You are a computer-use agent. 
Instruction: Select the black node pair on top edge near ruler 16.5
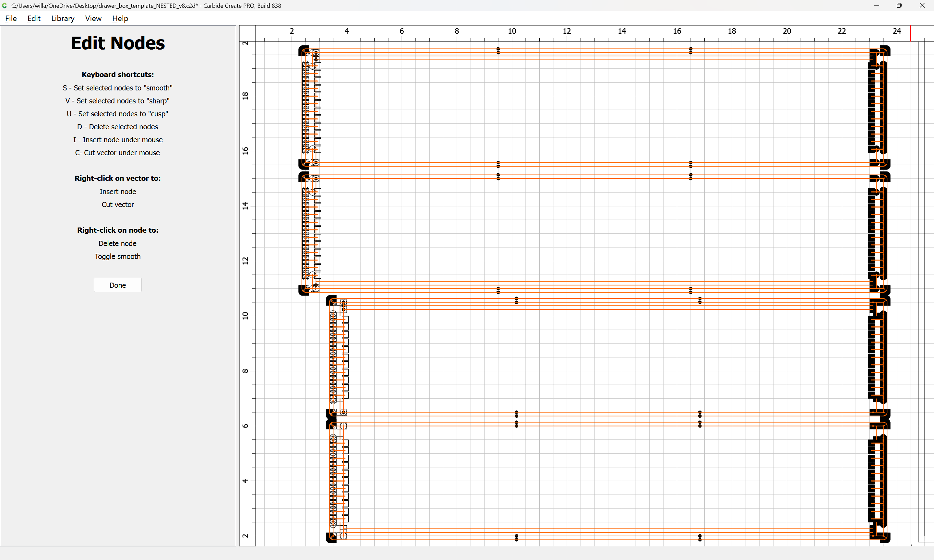[690, 51]
